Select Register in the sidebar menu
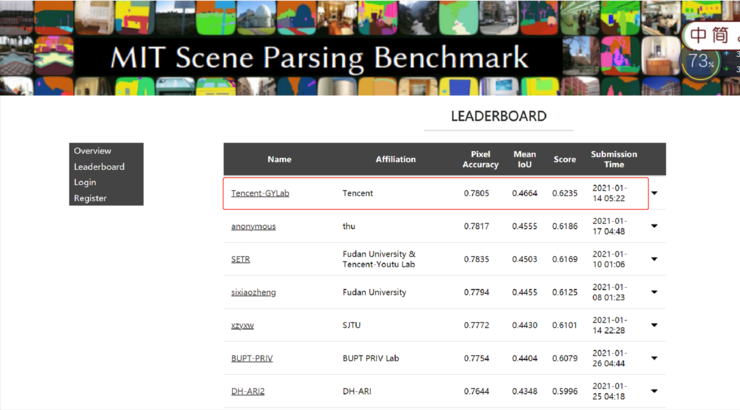The height and width of the screenshot is (410, 740). pyautogui.click(x=90, y=198)
